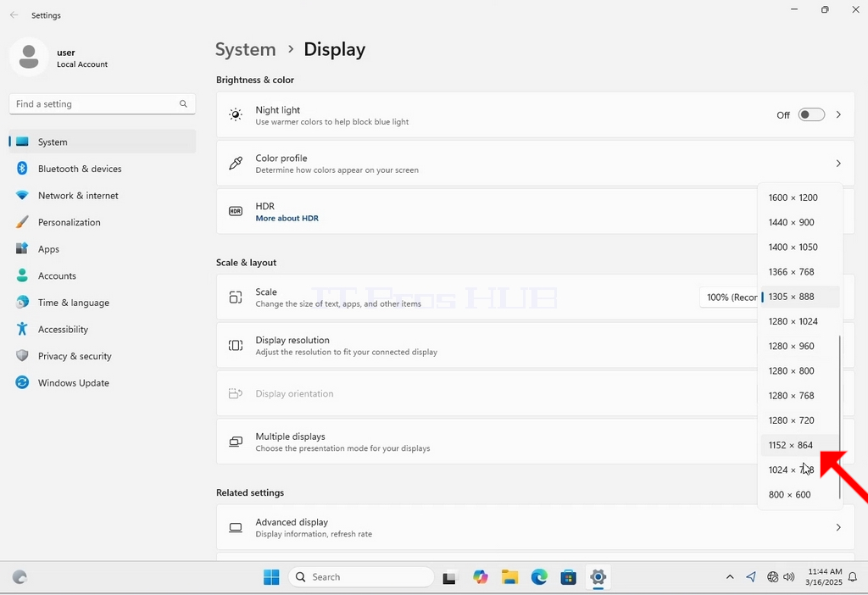The image size is (868, 595).
Task: Go to Personalization settings
Action: (103, 222)
